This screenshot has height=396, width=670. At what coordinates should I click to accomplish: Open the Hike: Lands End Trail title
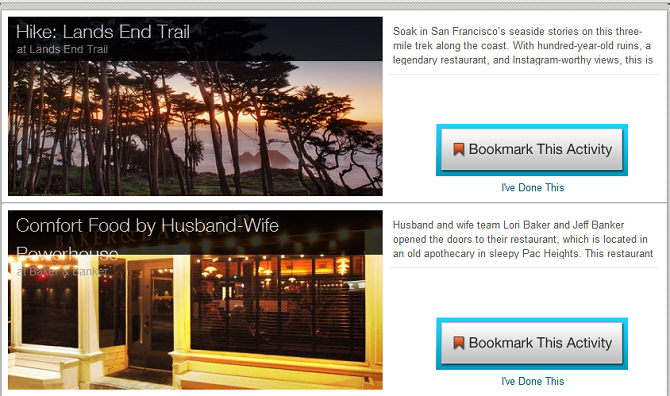pos(103,32)
